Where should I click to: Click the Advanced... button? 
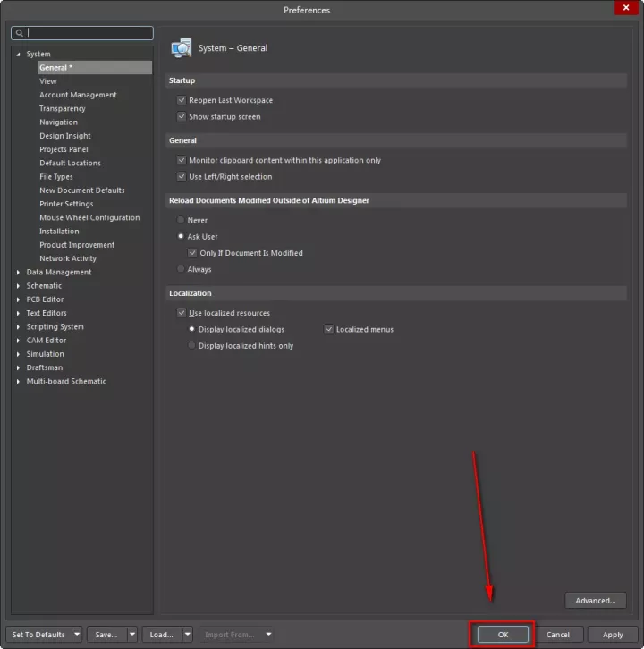(596, 601)
